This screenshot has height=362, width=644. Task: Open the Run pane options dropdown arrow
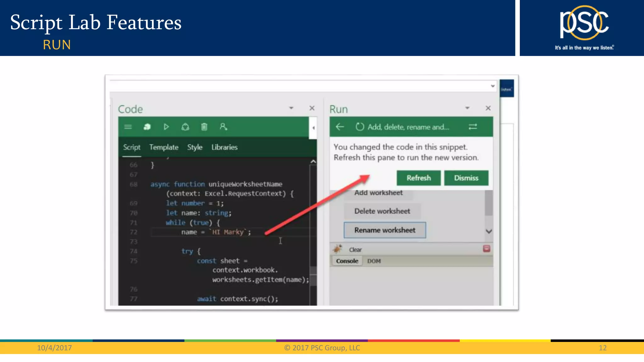[467, 108]
